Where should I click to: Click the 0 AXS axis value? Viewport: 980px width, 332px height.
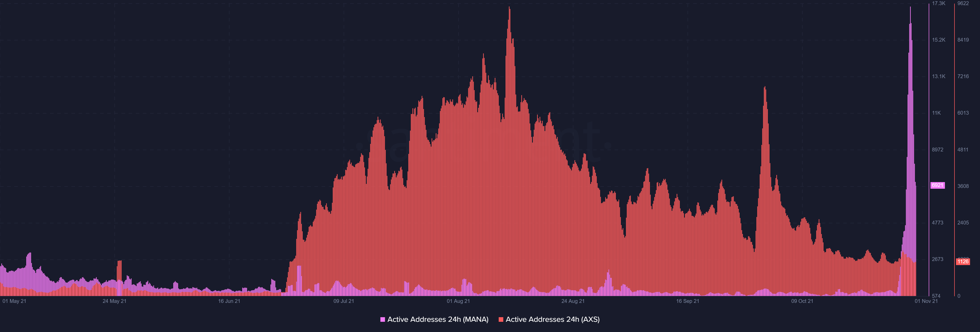click(959, 296)
